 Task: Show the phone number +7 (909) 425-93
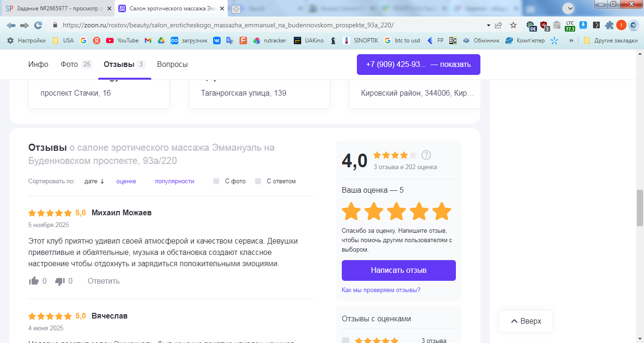click(x=419, y=65)
